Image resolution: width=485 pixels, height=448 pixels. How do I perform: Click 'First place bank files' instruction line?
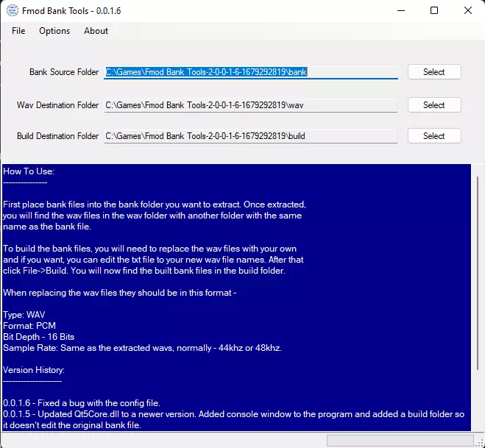[x=155, y=205]
